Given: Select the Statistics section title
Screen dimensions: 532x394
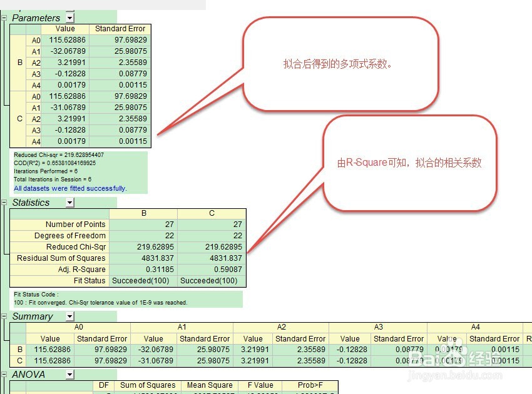Looking at the screenshot, I should [x=31, y=203].
